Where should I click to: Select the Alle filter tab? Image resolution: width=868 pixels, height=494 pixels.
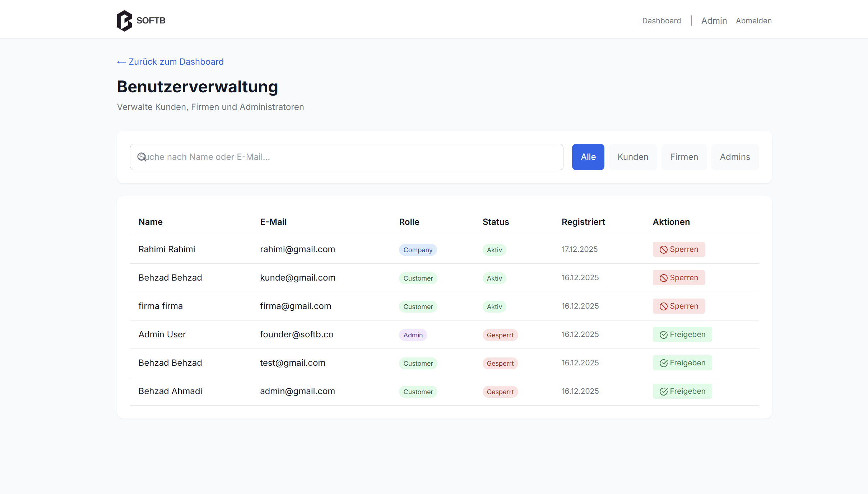[588, 157]
